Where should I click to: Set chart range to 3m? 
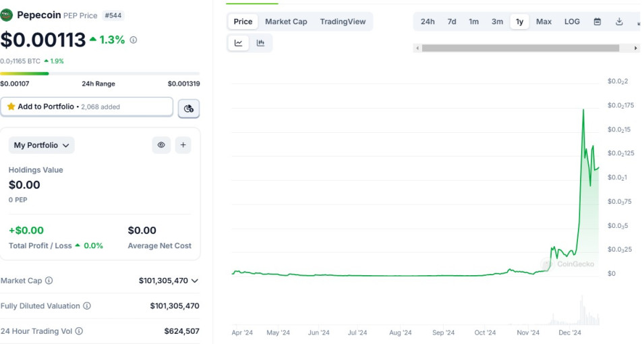(497, 22)
